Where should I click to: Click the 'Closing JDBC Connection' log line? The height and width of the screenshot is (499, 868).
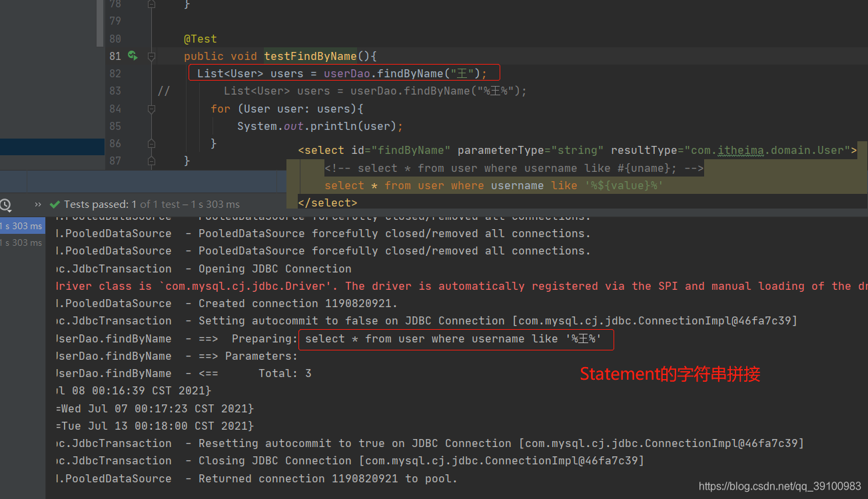[x=350, y=460]
